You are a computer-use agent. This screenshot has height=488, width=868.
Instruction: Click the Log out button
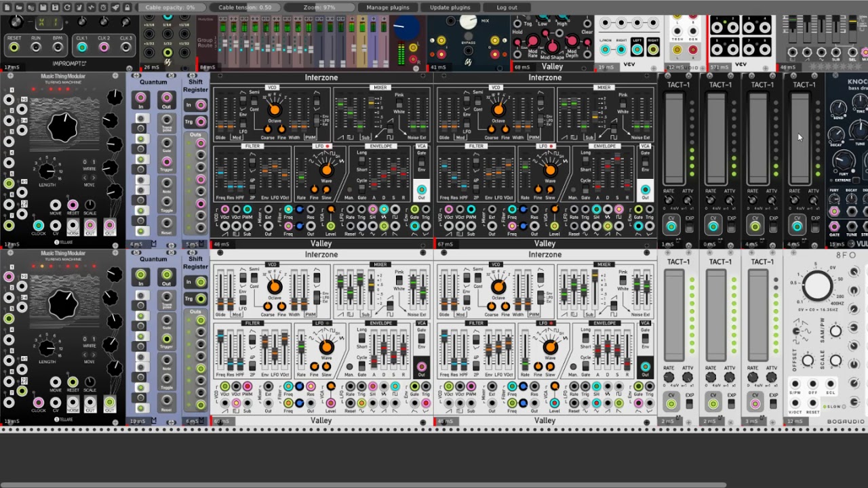coord(507,7)
